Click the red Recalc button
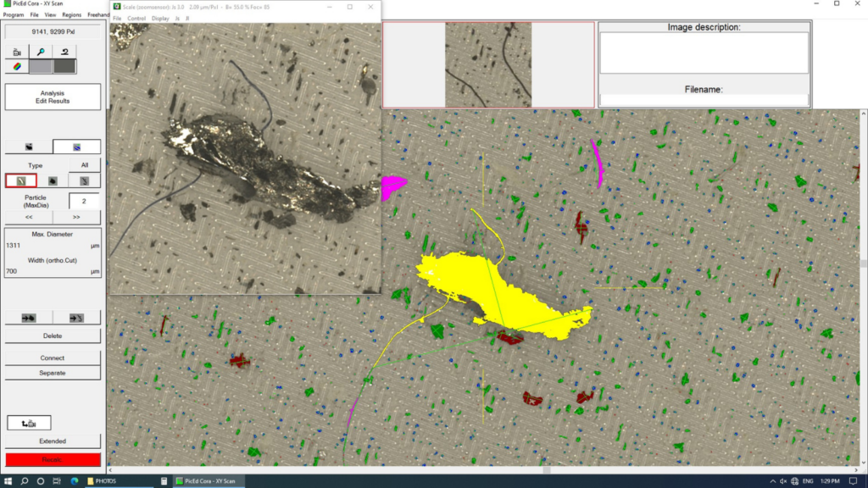Viewport: 868px width, 488px height. pos(53,459)
